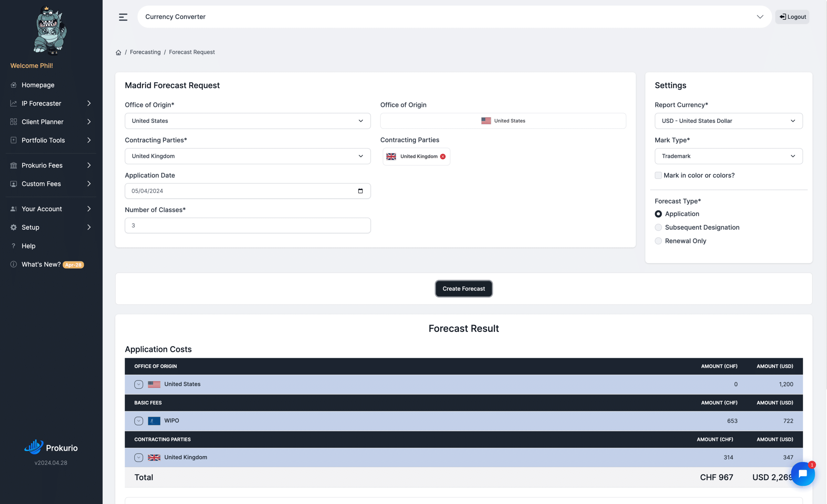Screen dimensions: 827x504
Task: Open the Mark Type dropdown
Action: click(x=729, y=156)
